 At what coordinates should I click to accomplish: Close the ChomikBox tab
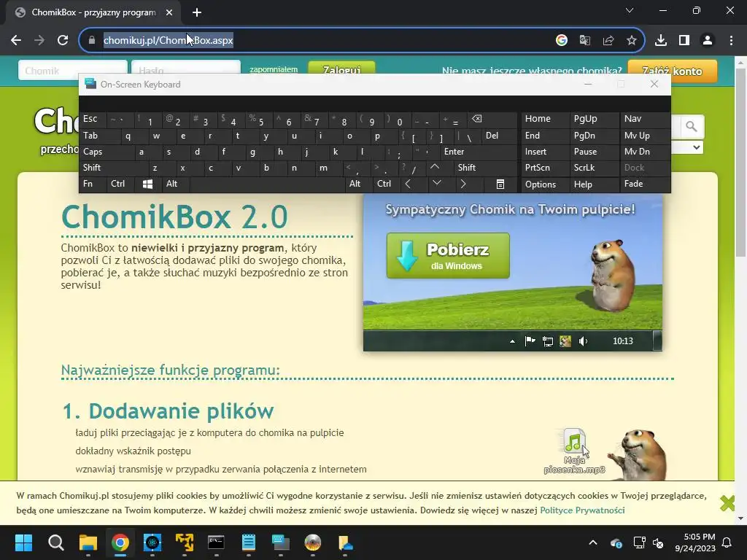[169, 12]
